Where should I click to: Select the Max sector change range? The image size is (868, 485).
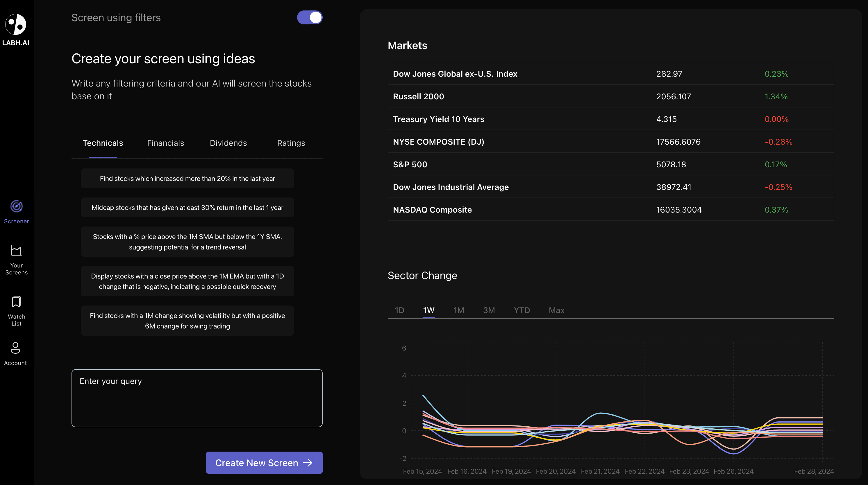557,310
